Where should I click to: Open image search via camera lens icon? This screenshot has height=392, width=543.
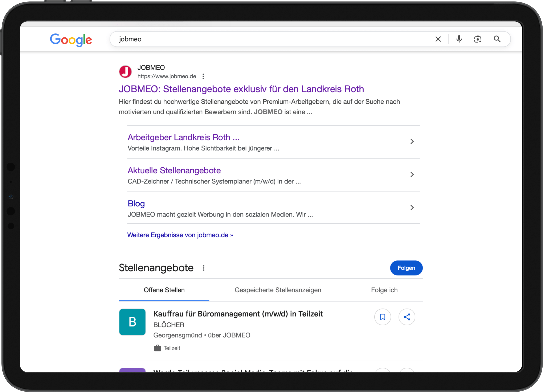(478, 39)
